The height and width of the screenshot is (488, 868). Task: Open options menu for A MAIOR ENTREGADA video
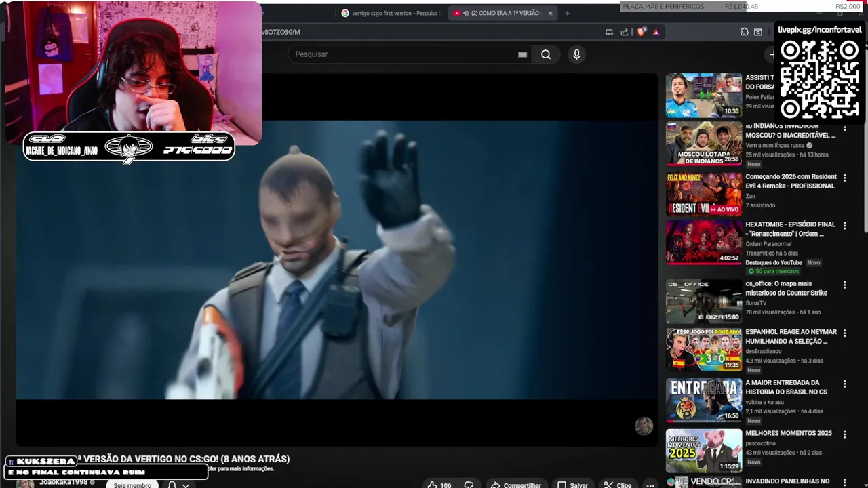pyautogui.click(x=844, y=384)
